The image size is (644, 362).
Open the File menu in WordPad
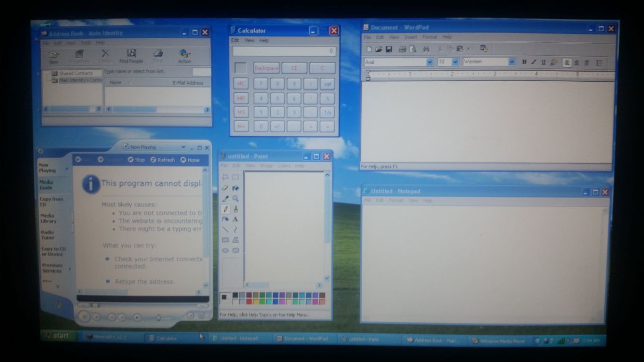click(x=367, y=37)
